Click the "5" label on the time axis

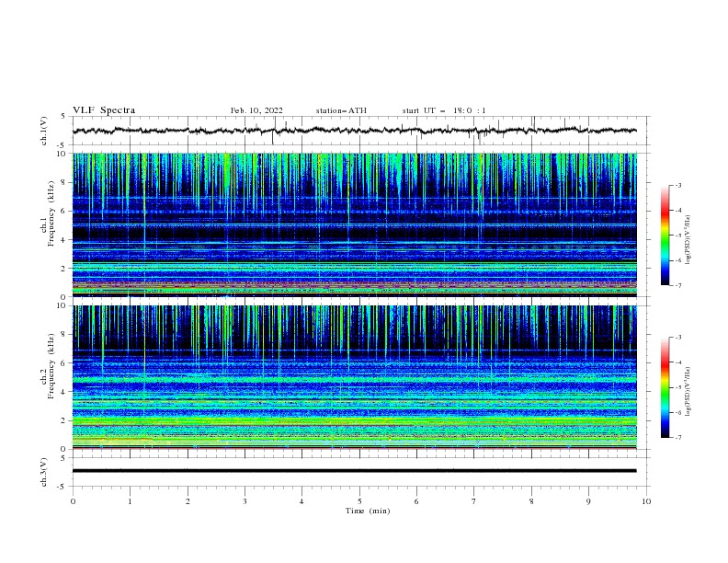359,501
